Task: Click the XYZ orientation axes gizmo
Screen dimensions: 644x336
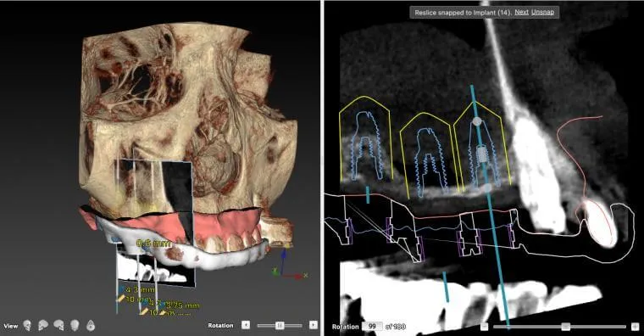Action: 290,263
